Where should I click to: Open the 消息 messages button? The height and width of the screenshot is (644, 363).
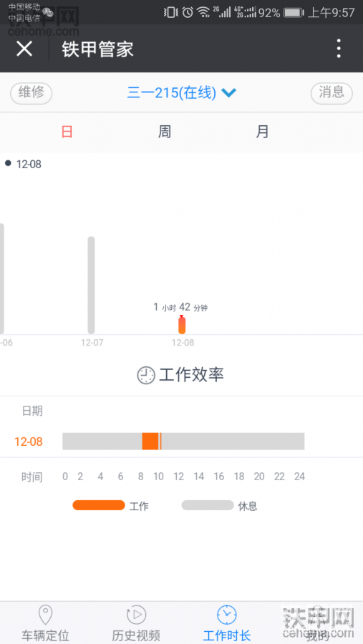pyautogui.click(x=331, y=93)
